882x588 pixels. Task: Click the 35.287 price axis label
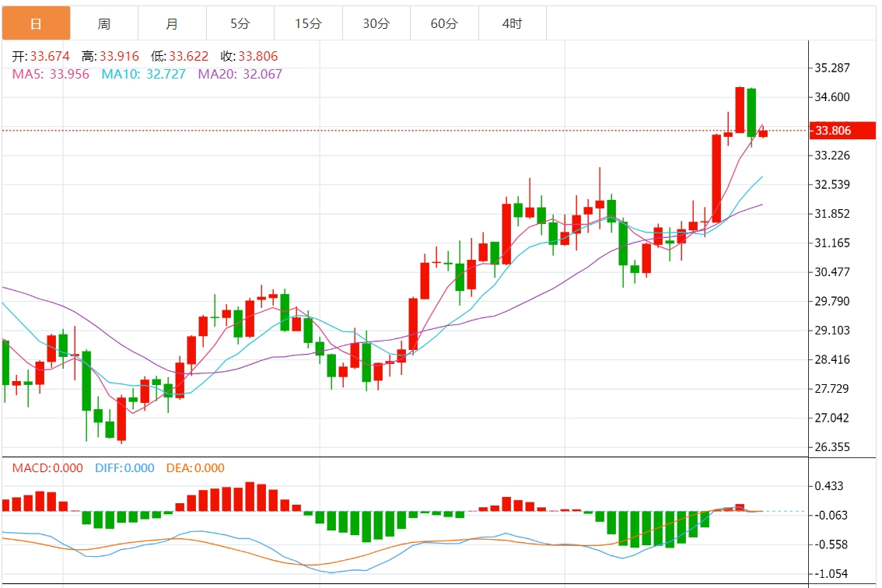pos(832,68)
